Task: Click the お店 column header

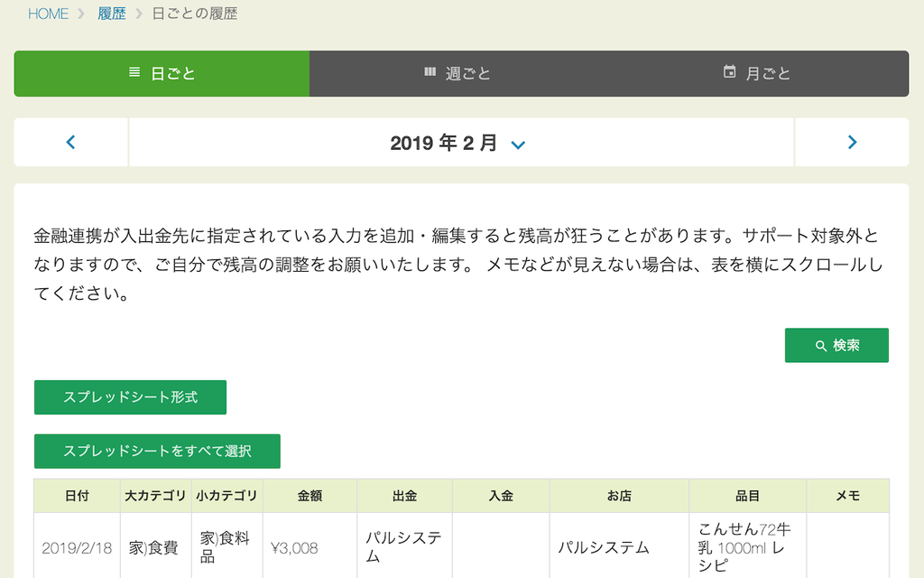Action: pyautogui.click(x=619, y=496)
